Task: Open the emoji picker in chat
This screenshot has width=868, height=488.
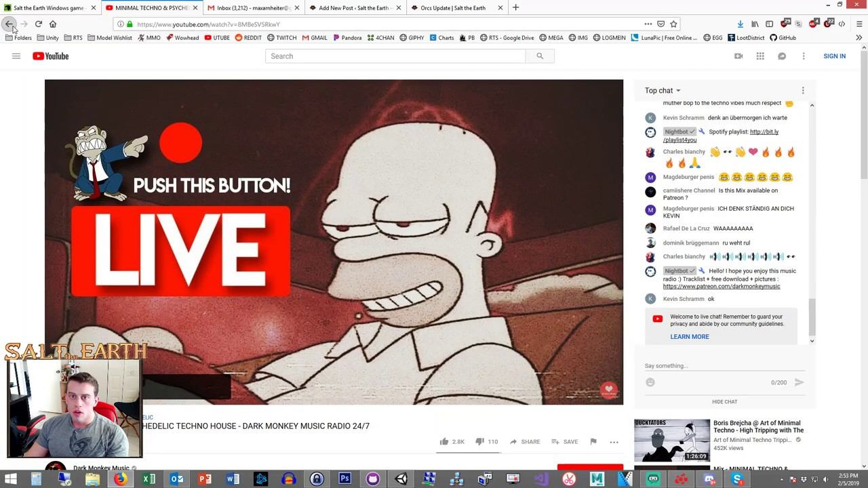Action: (650, 382)
